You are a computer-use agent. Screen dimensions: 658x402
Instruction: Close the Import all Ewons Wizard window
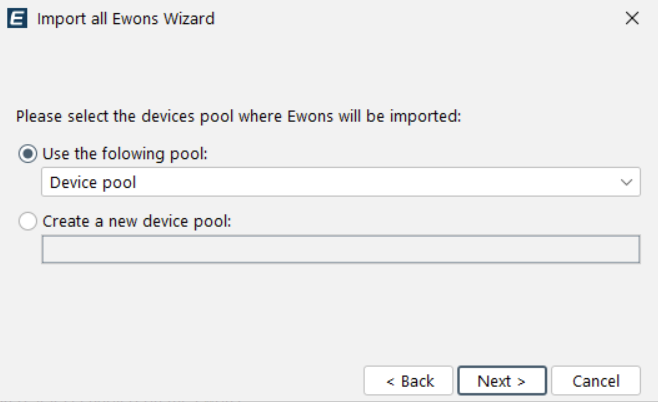[x=631, y=18]
